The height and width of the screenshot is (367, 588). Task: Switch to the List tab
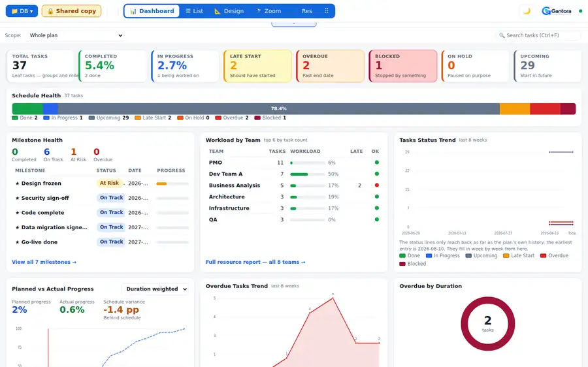[x=194, y=11]
